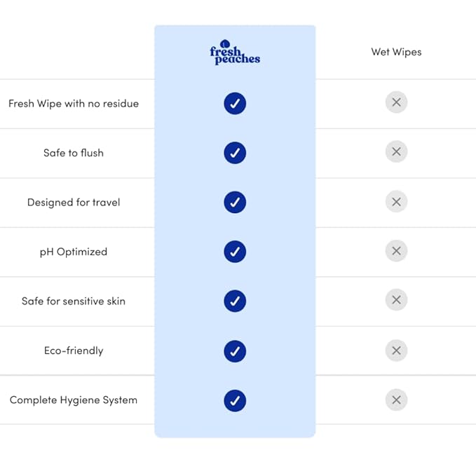Click the Eco-friendly feature label
Image resolution: width=476 pixels, height=476 pixels.
click(74, 351)
